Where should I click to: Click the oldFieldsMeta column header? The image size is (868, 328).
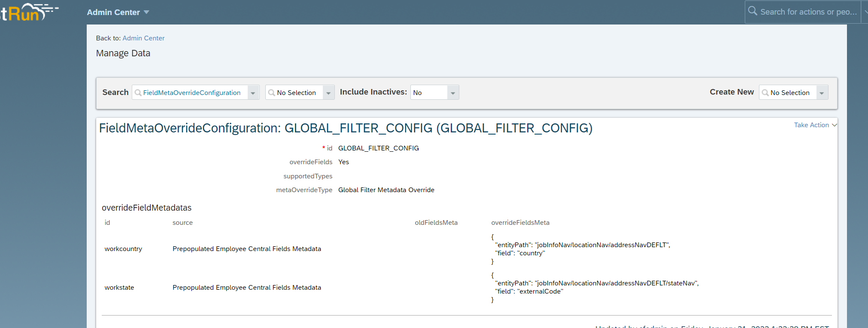436,223
